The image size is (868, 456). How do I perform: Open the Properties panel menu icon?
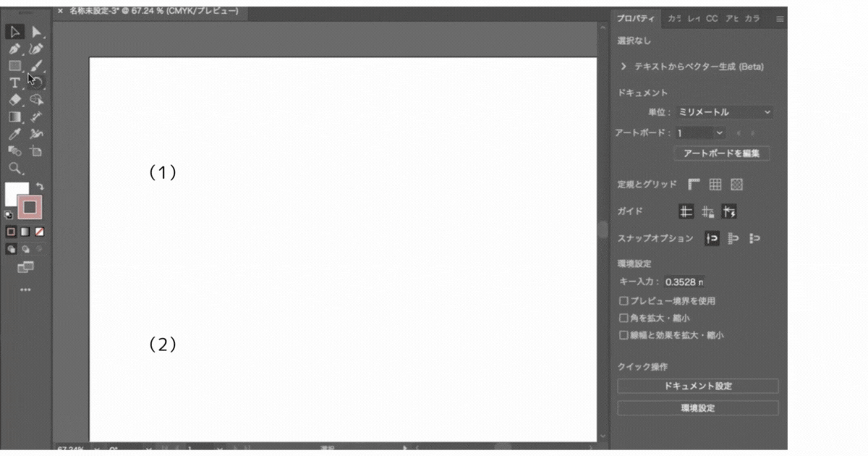tap(780, 19)
